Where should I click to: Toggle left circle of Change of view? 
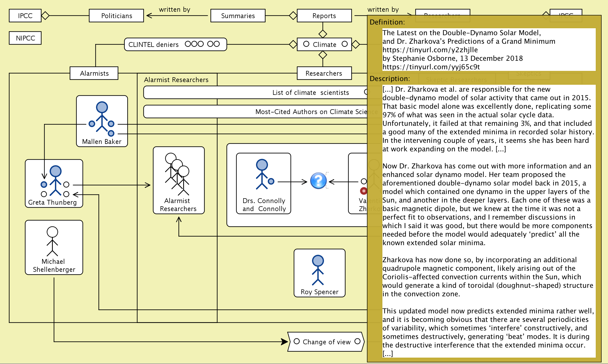click(x=297, y=341)
